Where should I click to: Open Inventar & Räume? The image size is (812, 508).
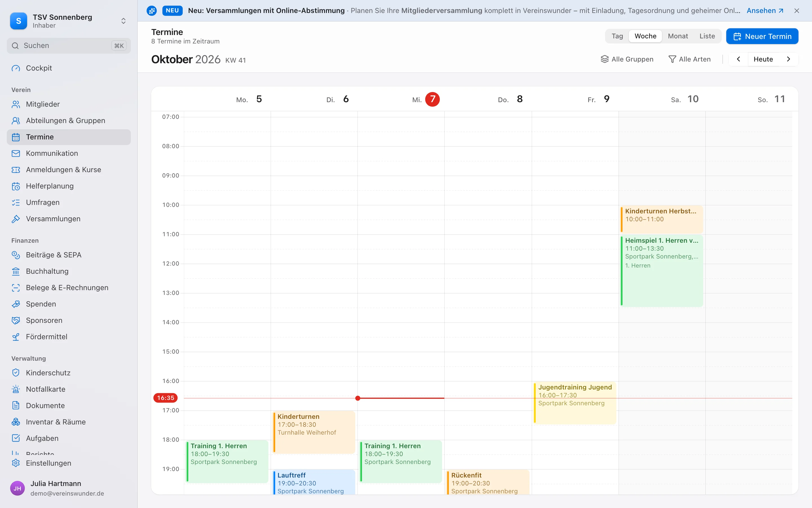(x=69, y=422)
